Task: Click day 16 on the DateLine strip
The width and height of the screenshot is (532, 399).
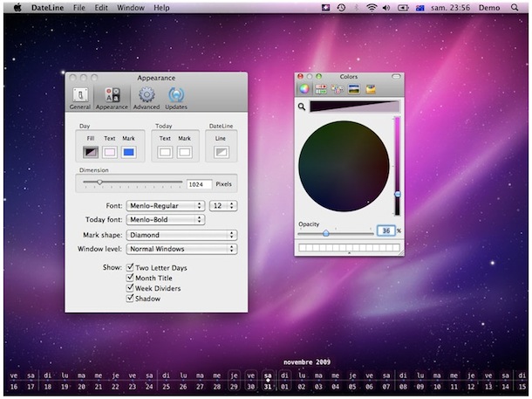Action: click(x=14, y=387)
